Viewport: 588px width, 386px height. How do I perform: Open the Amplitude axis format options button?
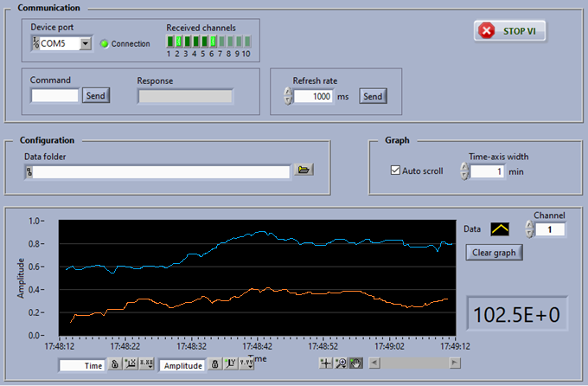click(x=246, y=365)
